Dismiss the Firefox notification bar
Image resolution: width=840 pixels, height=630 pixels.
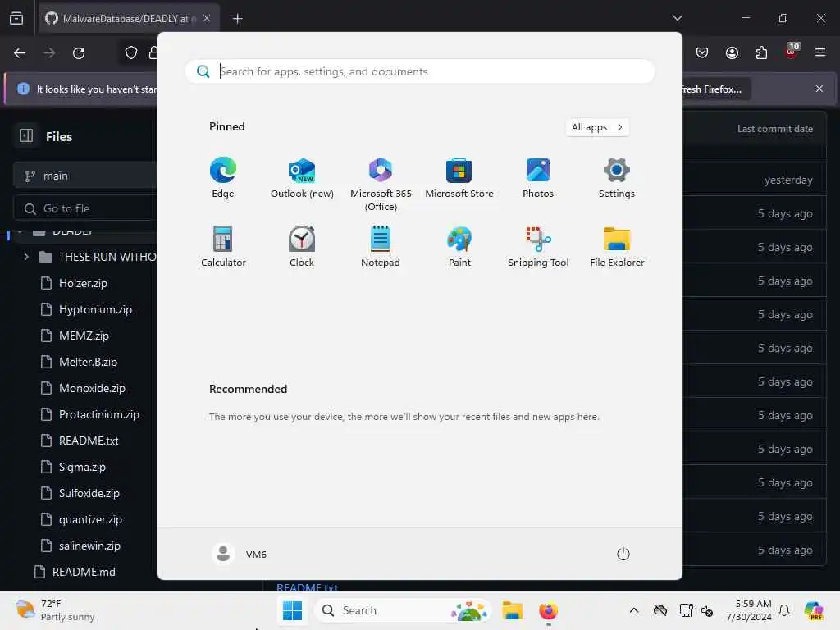coord(819,89)
